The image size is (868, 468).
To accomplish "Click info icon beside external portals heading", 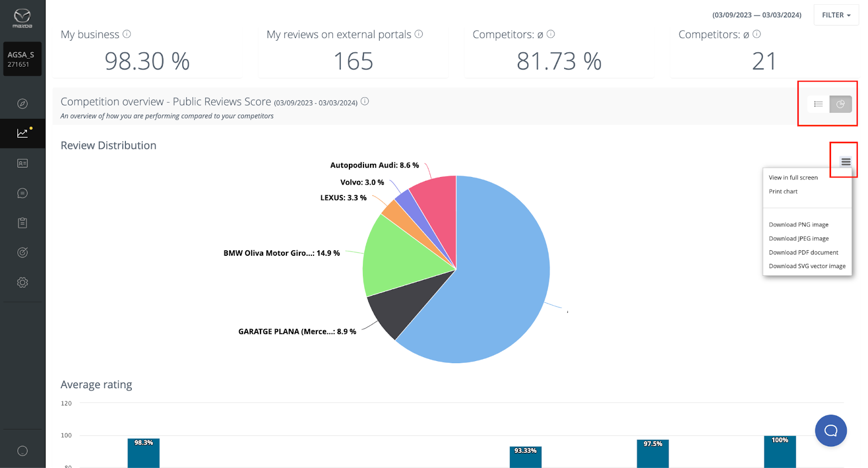I will click(x=419, y=34).
